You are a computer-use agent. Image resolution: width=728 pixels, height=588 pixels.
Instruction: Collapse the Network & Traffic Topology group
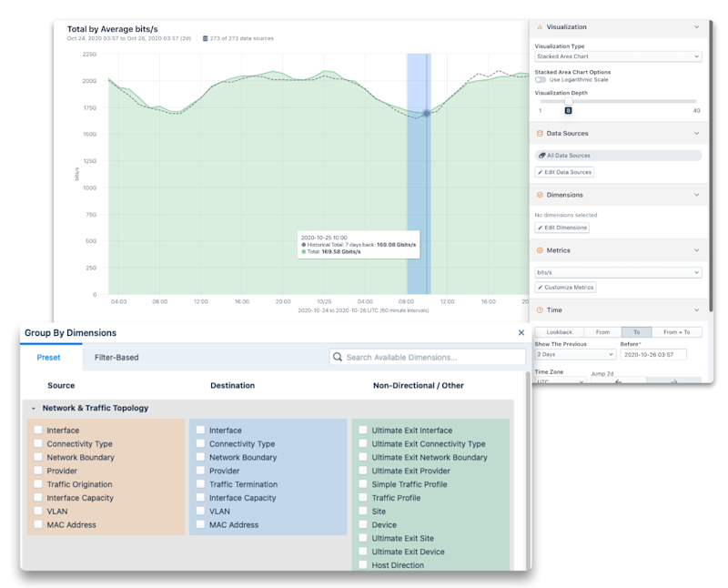click(34, 409)
